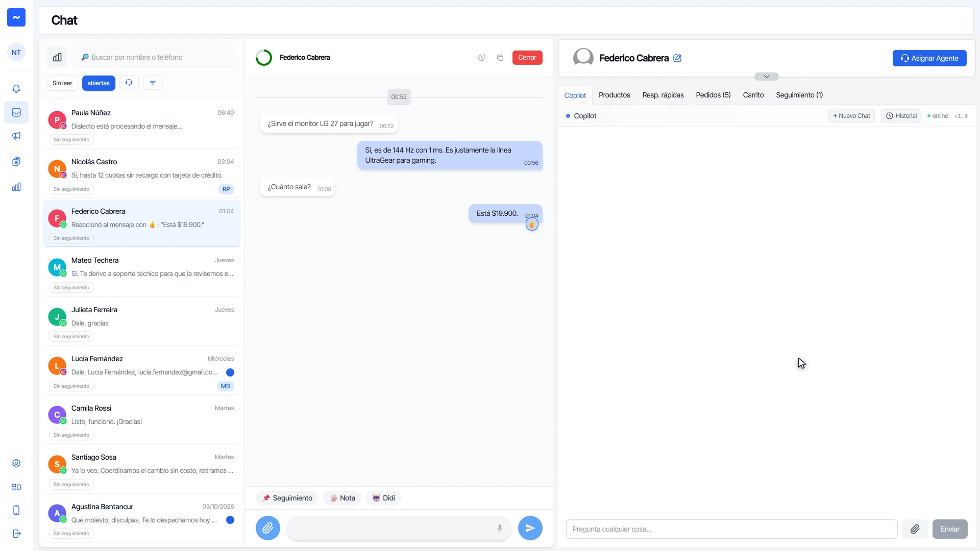
Task: Open analytics bar chart in sidebar
Action: point(16,187)
